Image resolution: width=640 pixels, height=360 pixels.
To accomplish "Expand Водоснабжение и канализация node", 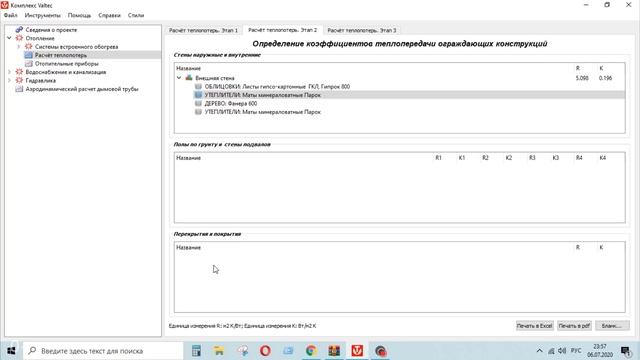I will 9,72.
